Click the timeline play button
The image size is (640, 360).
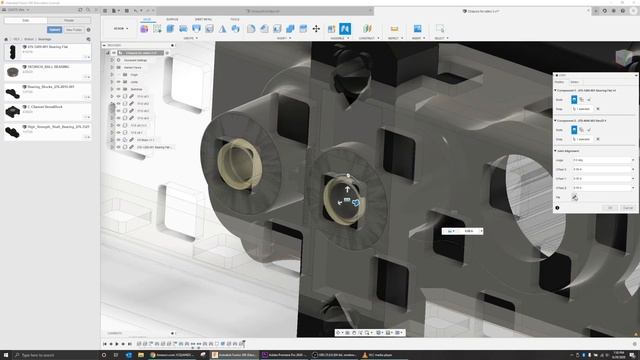coord(117,344)
